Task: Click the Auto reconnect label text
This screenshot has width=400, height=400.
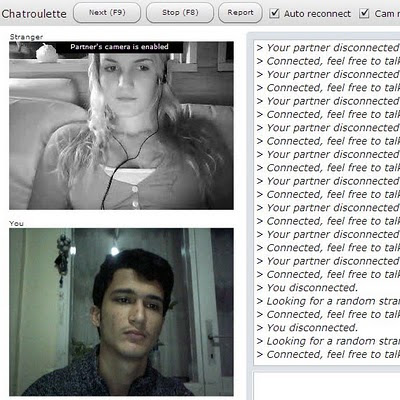Action: tap(317, 14)
